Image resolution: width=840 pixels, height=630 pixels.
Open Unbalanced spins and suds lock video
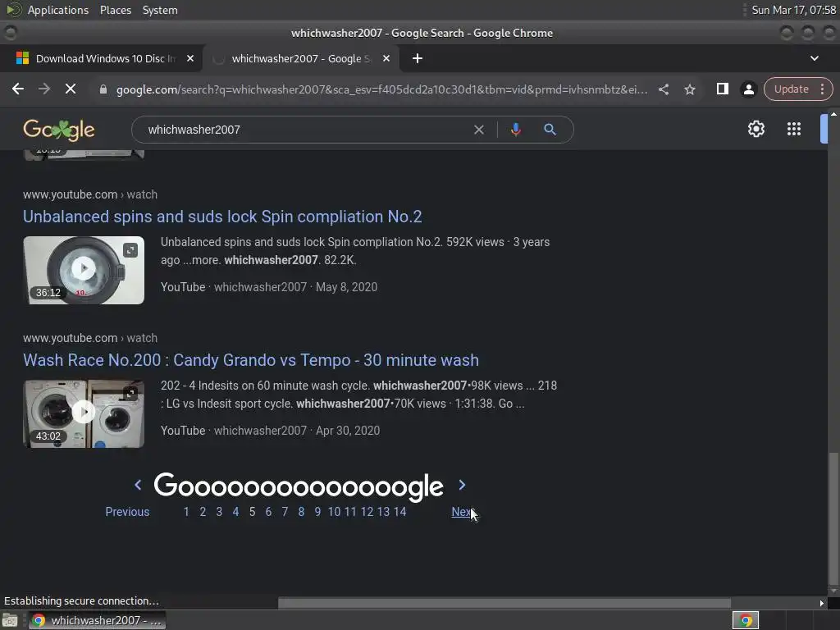222,217
